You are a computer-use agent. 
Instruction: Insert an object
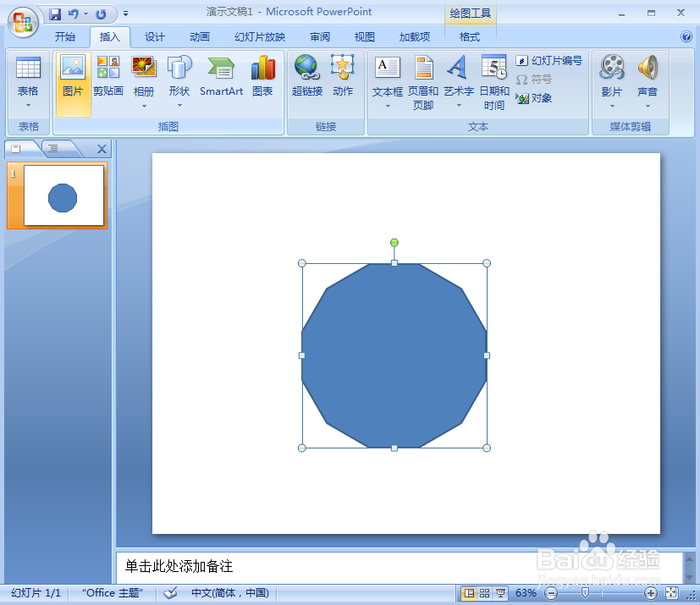534,98
